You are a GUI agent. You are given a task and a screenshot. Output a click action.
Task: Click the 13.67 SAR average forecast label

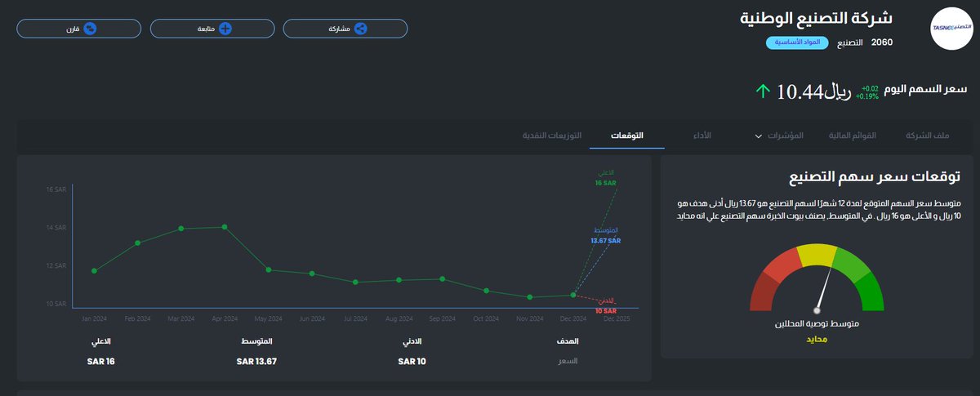tap(607, 241)
